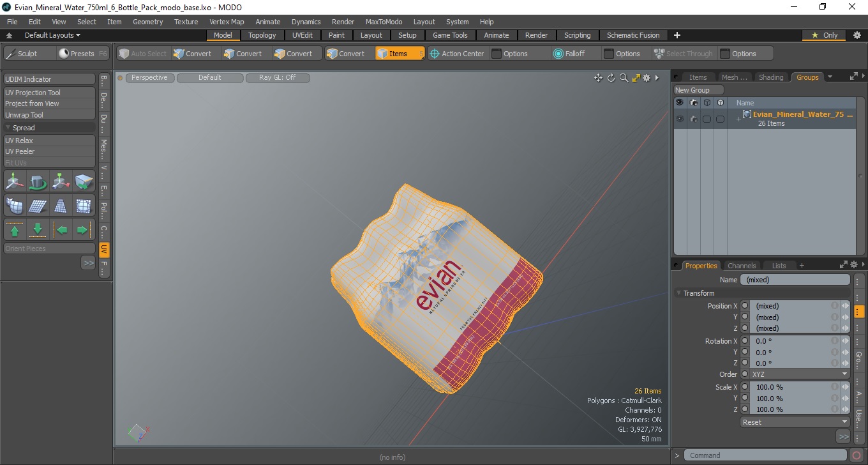Viewport: 868px width, 465px height.
Task: Open the Default Layouts dropdown
Action: [52, 35]
